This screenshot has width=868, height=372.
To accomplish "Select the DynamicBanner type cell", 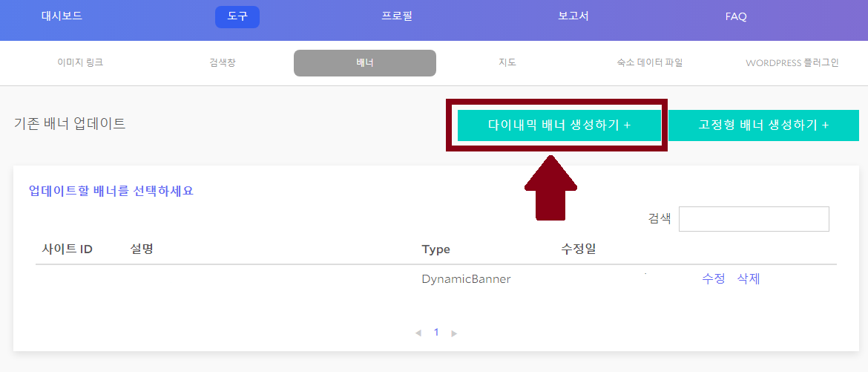I will tap(466, 279).
